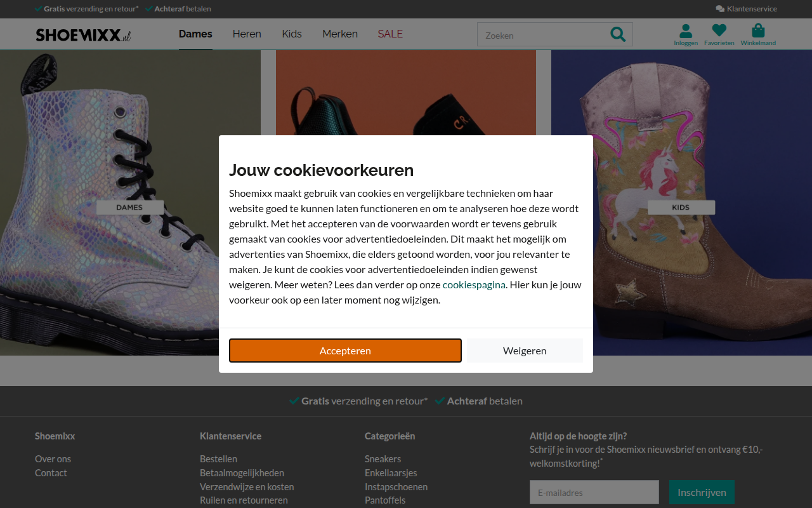
Task: Click the footer Gratis verzending en retour text
Action: 365,401
